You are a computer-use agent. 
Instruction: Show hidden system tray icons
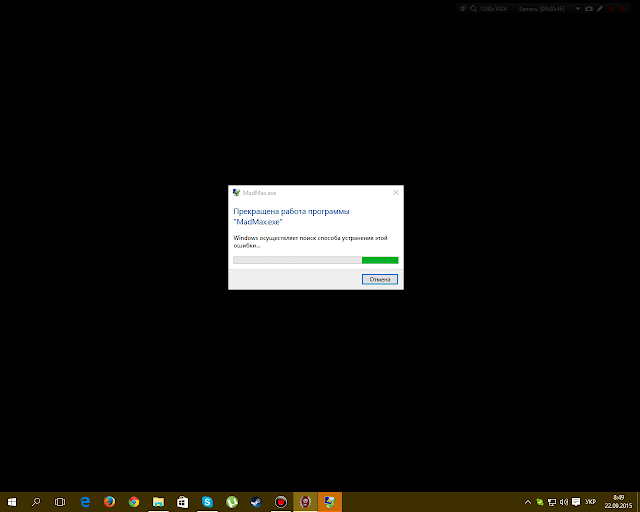click(528, 502)
